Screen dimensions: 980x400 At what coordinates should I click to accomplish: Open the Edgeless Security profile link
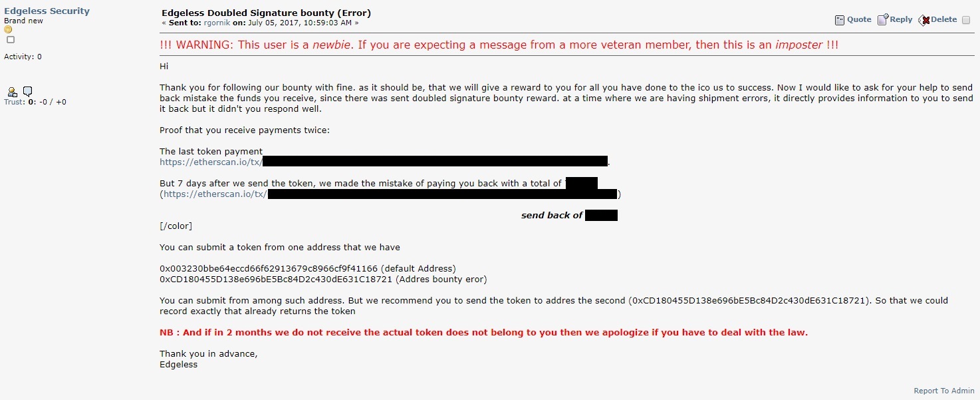(x=47, y=11)
